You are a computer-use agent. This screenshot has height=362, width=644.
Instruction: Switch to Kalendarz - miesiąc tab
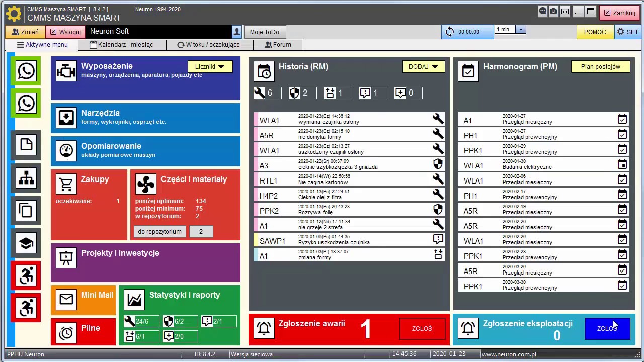tap(122, 45)
